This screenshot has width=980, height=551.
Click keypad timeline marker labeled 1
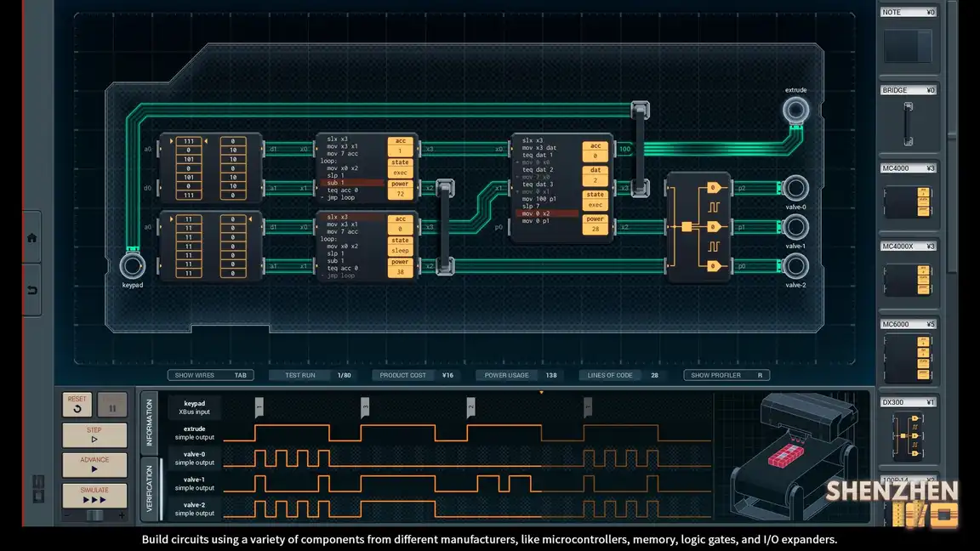259,407
